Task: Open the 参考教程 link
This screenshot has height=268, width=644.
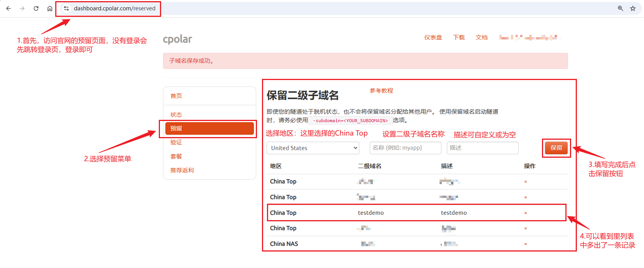Action: (381, 91)
